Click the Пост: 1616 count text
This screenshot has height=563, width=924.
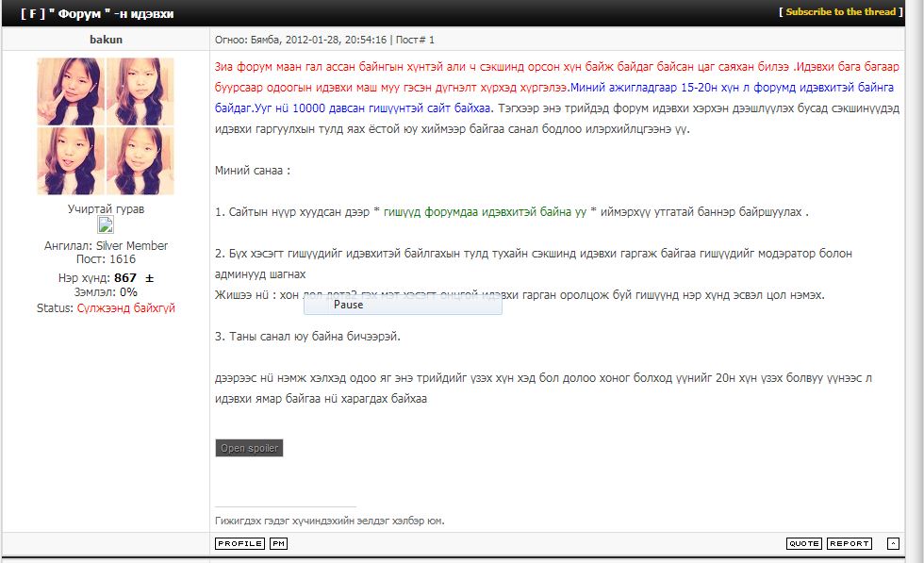click(106, 259)
